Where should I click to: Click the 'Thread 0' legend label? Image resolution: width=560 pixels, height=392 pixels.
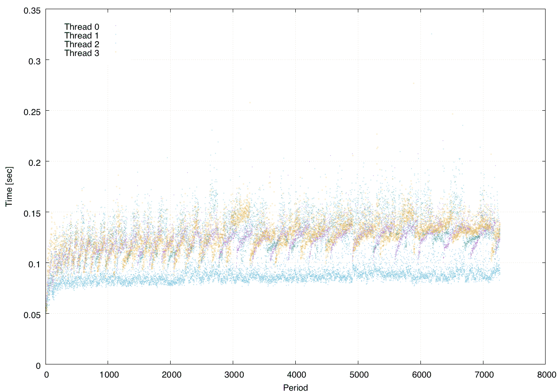(x=82, y=27)
